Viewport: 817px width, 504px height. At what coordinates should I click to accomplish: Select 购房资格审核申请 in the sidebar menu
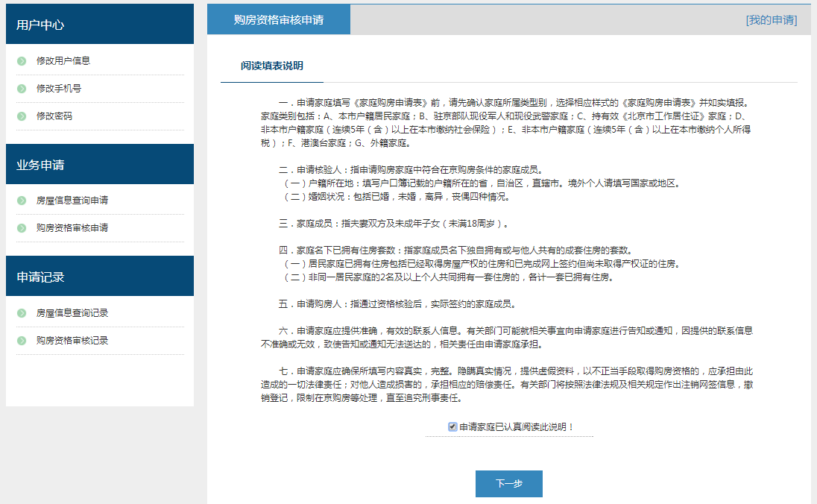tap(72, 228)
